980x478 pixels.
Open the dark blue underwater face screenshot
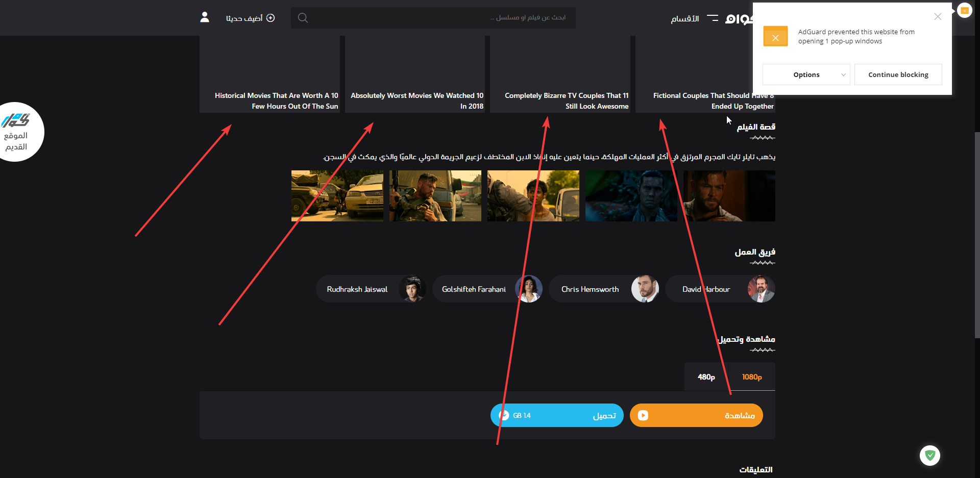631,196
